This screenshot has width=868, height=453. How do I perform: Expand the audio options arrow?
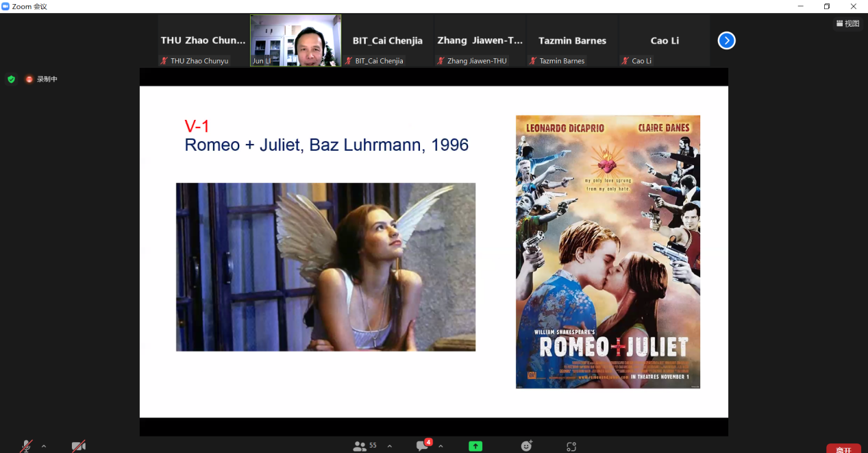44,446
